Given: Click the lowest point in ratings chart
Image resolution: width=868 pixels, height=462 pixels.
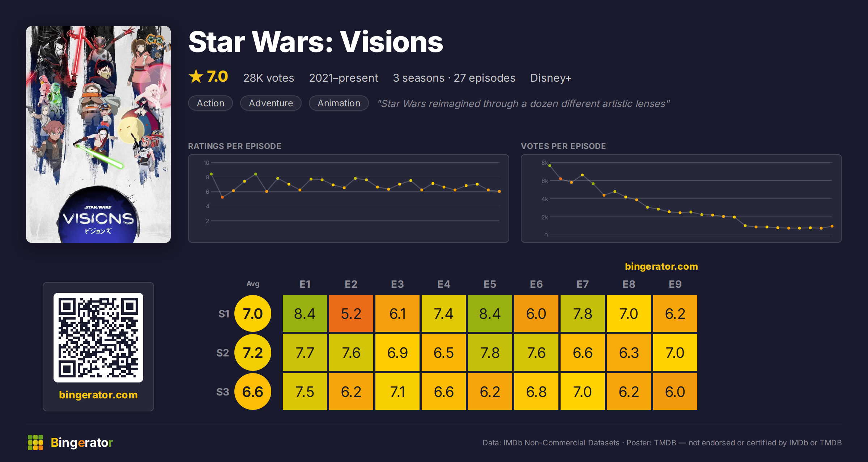Looking at the screenshot, I should coord(222,197).
